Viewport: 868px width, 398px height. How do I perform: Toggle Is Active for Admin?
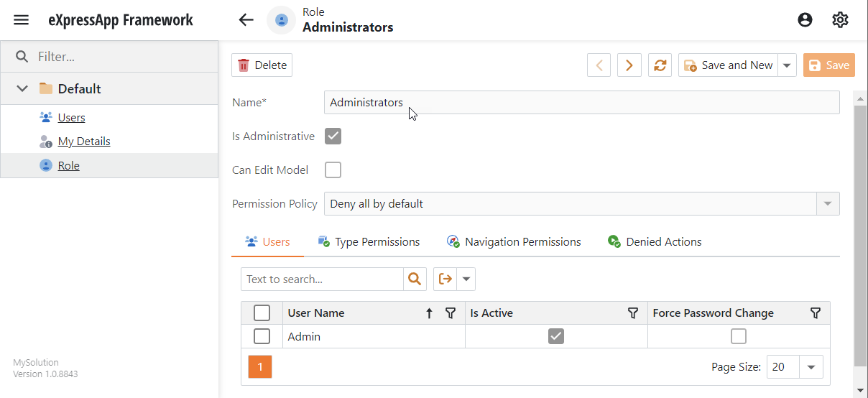pos(556,336)
